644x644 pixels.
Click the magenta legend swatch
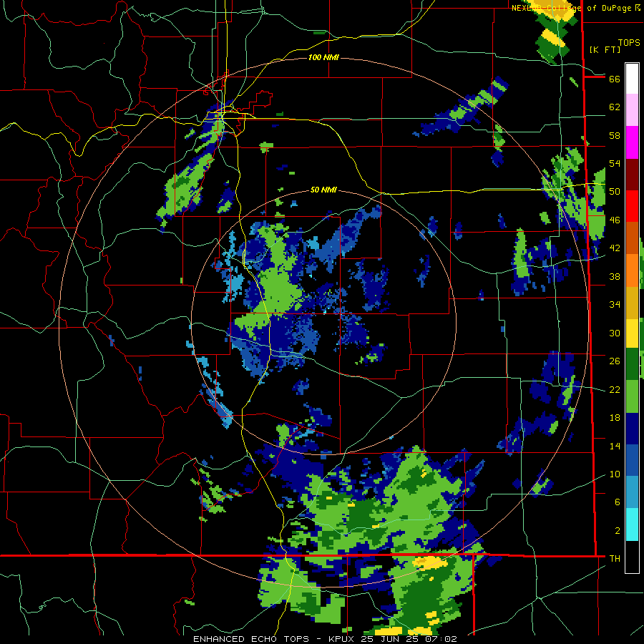pyautogui.click(x=632, y=142)
